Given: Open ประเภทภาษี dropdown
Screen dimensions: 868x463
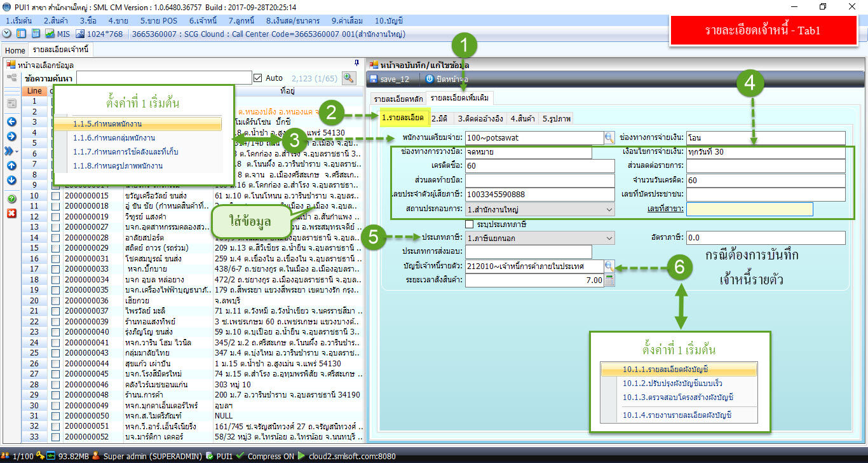Looking at the screenshot, I should pyautogui.click(x=609, y=238).
